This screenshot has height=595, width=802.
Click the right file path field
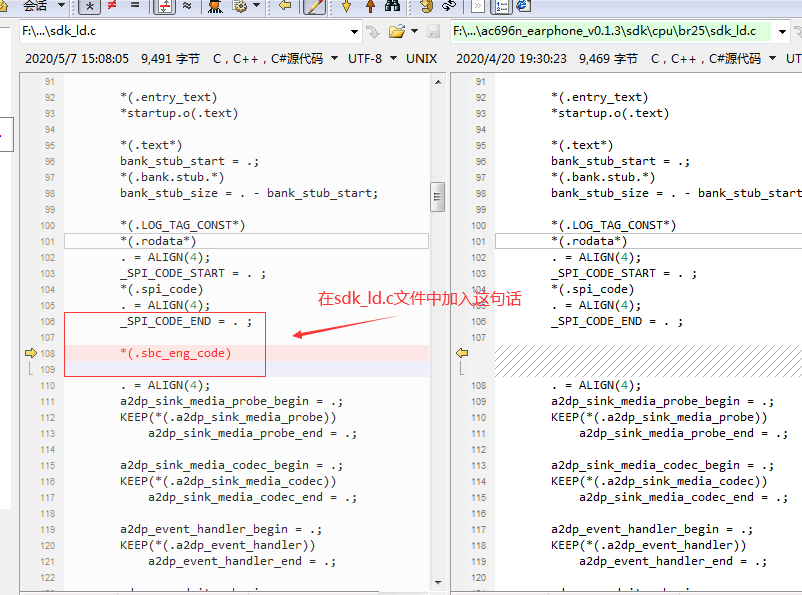pos(611,31)
